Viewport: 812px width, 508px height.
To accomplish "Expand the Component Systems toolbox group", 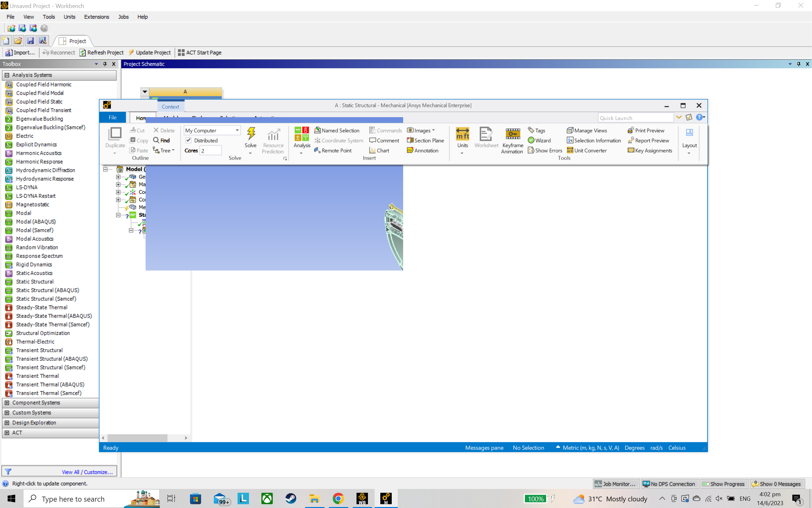I will [7, 403].
